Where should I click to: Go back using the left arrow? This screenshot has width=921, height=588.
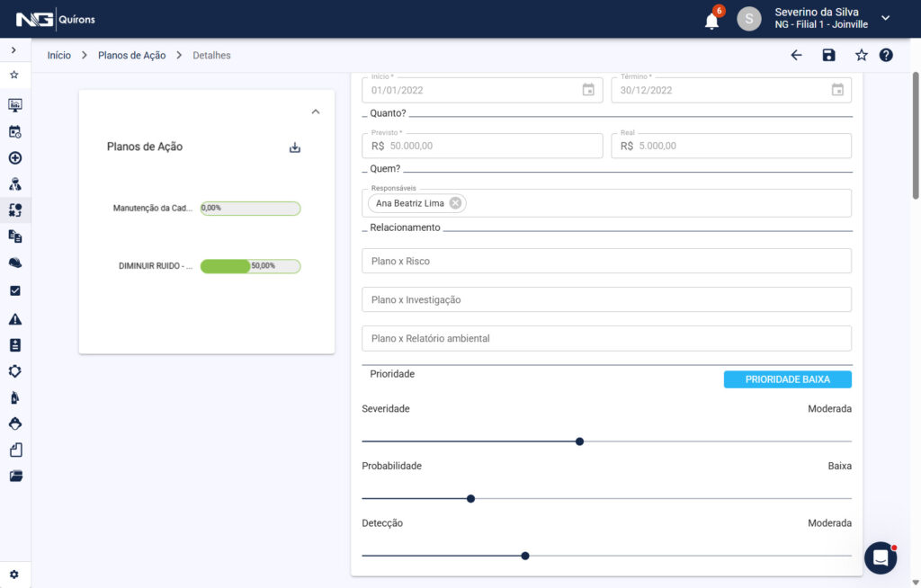tap(797, 55)
